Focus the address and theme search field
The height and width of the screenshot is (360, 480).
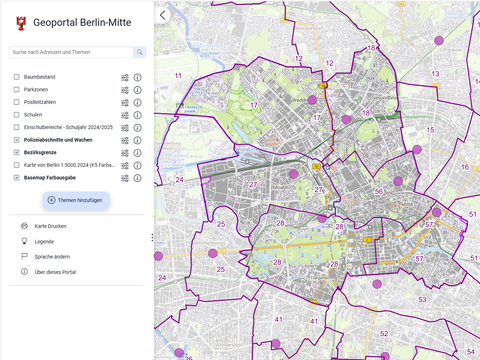click(71, 52)
